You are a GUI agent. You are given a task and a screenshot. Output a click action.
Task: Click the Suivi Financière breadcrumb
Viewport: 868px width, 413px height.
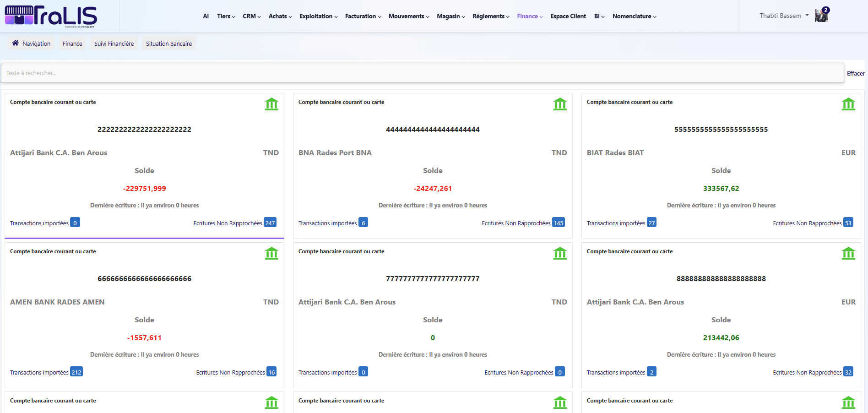tap(114, 43)
